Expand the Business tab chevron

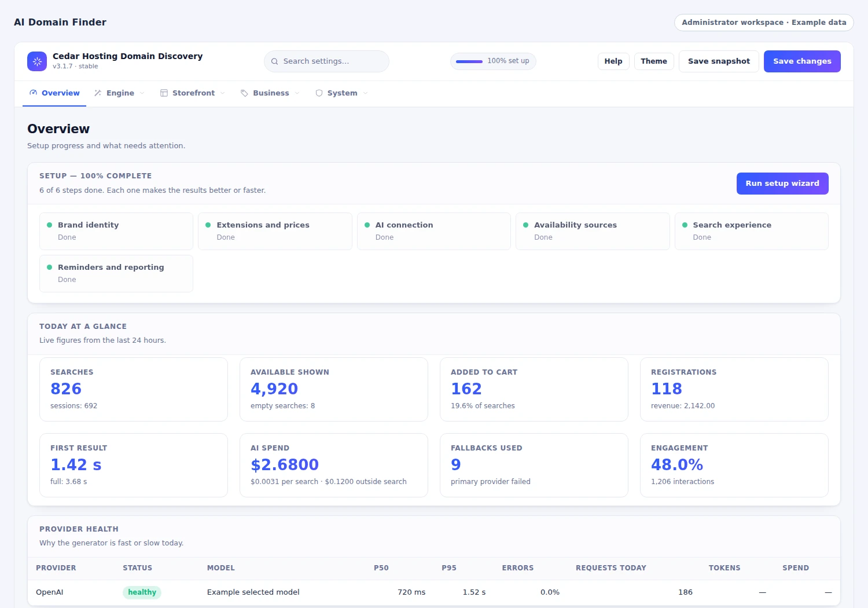[297, 93]
